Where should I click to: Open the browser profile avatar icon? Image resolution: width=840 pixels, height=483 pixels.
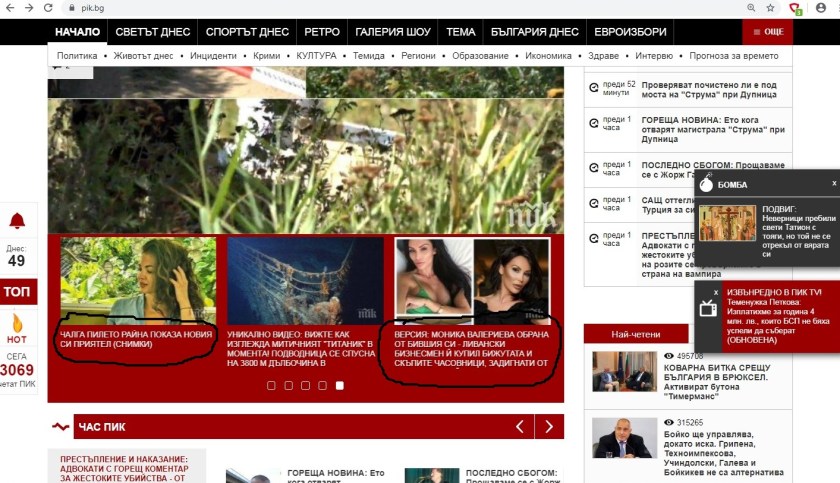click(819, 8)
